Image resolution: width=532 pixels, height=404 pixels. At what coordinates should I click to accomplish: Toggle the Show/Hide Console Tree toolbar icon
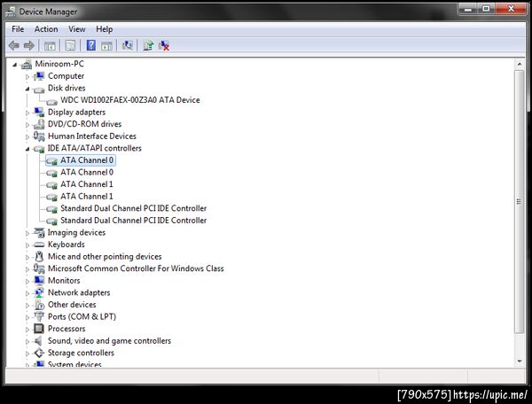click(x=50, y=45)
